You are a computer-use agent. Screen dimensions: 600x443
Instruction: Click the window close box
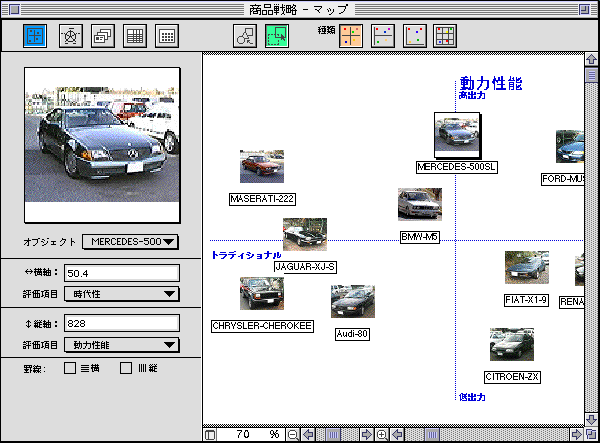point(15,9)
